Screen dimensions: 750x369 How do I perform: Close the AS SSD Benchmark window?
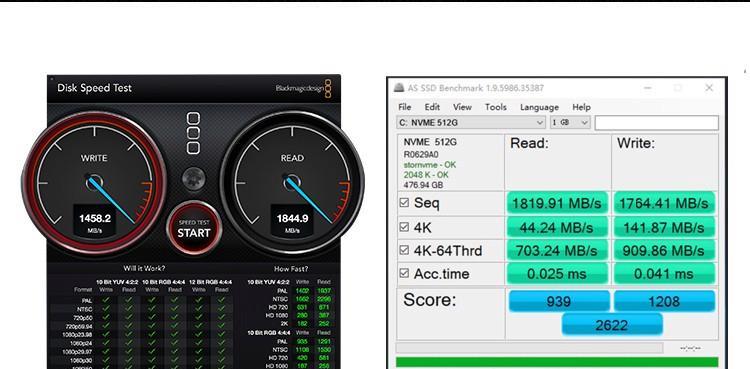click(709, 88)
